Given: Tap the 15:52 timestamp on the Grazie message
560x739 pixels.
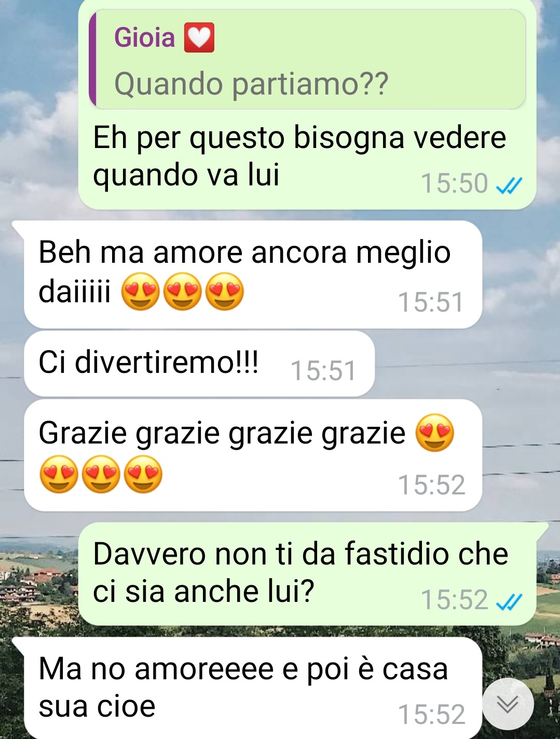Looking at the screenshot, I should click(432, 485).
